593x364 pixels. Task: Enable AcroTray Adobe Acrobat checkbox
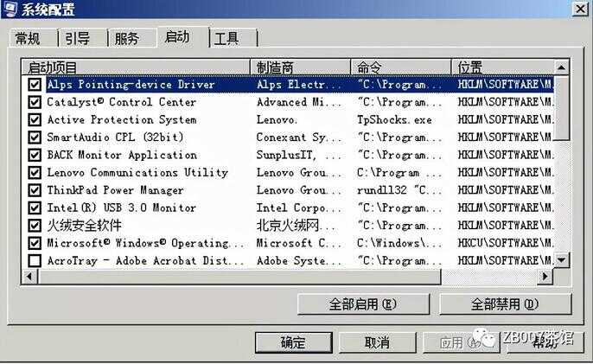tap(35, 261)
